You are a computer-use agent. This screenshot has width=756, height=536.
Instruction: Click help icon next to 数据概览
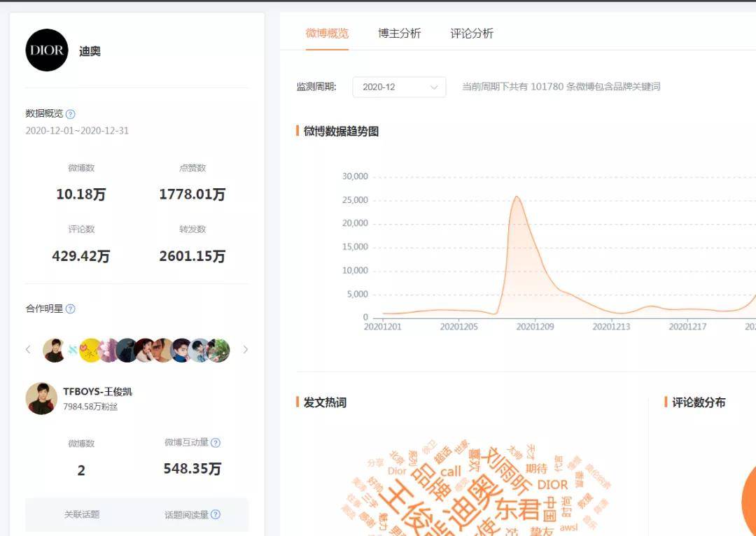coord(70,114)
